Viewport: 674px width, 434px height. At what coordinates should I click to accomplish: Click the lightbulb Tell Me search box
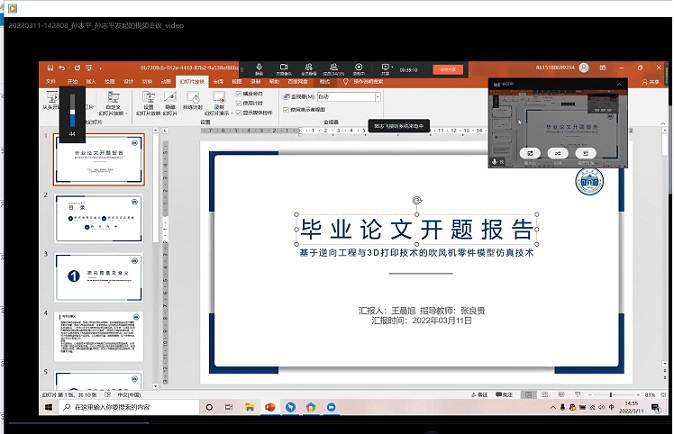pyautogui.click(x=363, y=81)
